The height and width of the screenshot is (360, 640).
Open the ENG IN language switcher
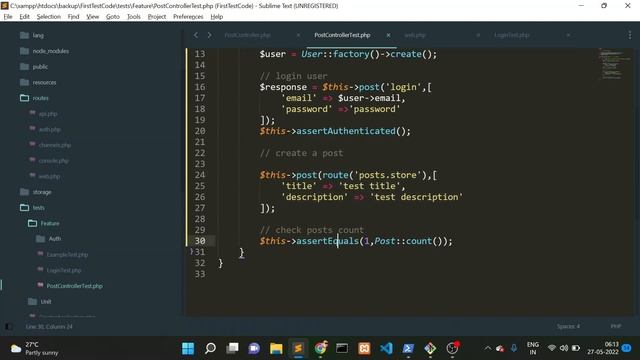click(x=533, y=348)
